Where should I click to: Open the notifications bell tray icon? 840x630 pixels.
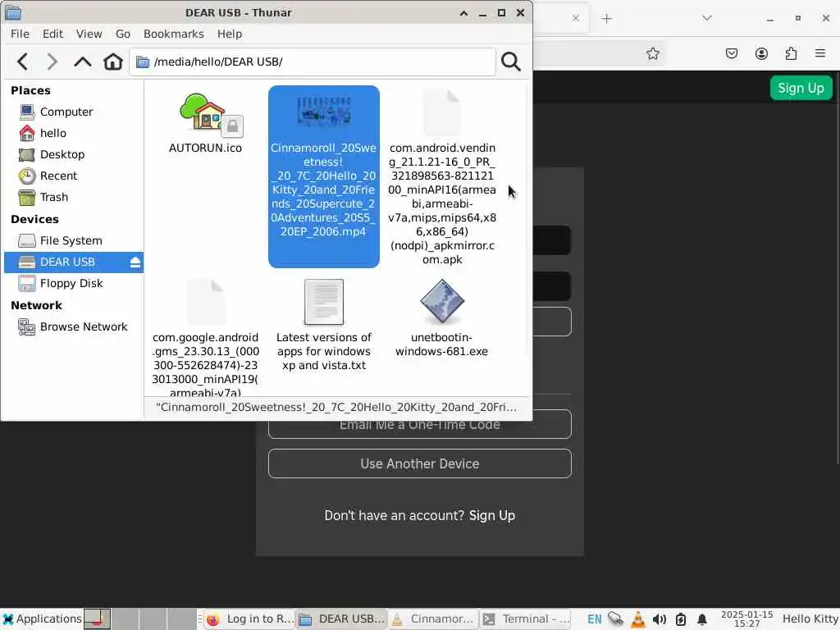702,619
